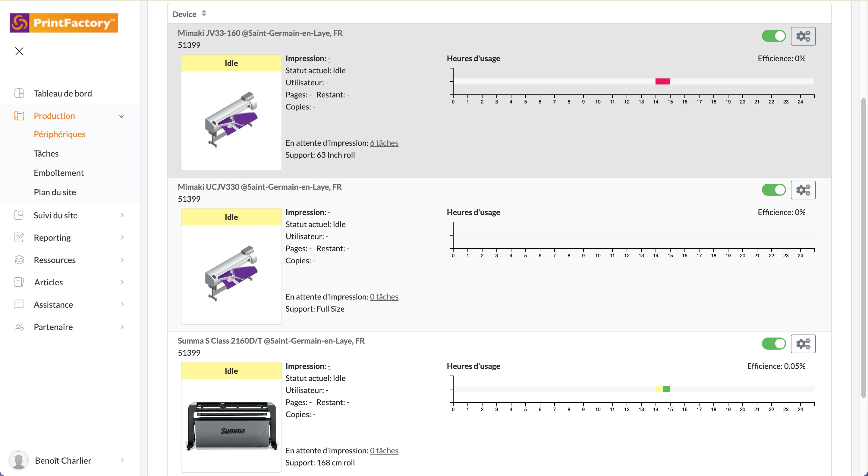Click the Suivi du site icon
This screenshot has height=476, width=868.
pyautogui.click(x=19, y=215)
